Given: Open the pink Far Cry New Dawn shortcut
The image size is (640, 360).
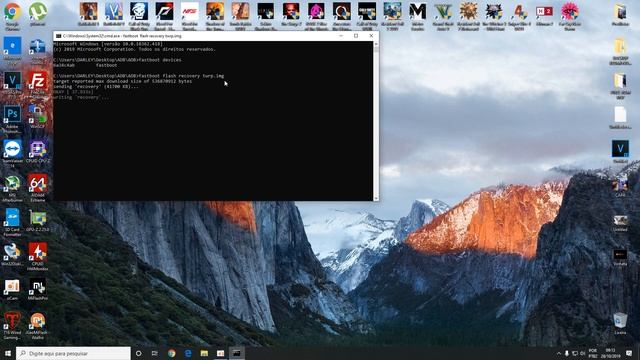Looking at the screenshot, I should click(x=570, y=16).
